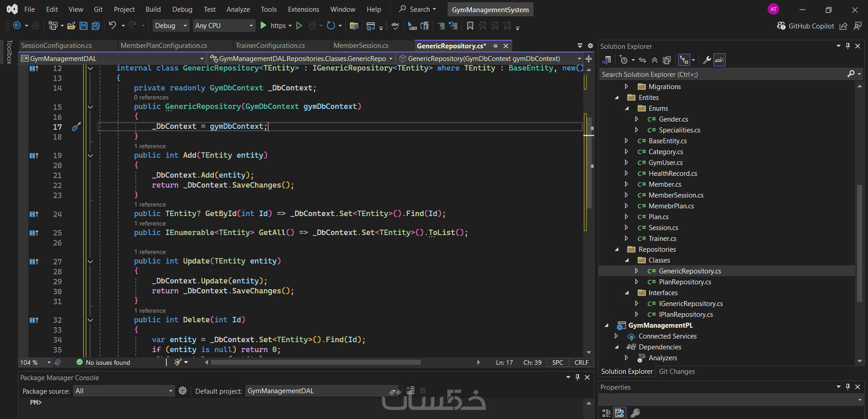The image size is (868, 419).
Task: Click the Search button in title bar
Action: coord(417,9)
